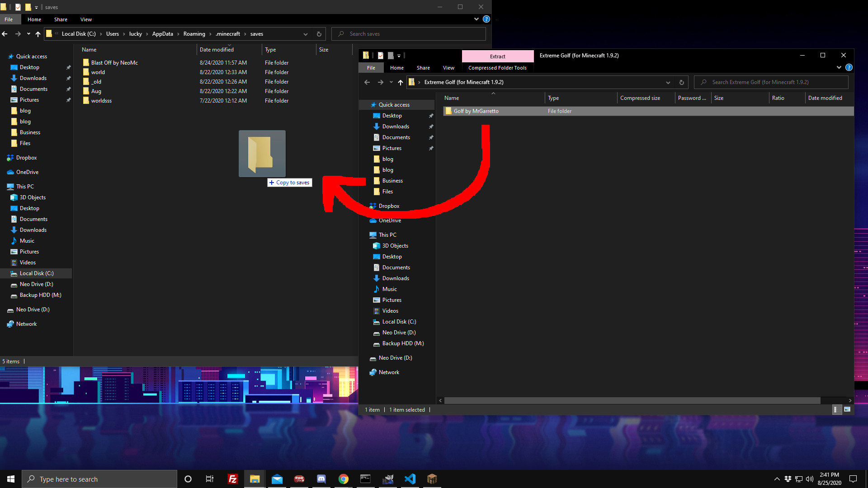Open Minecraft launcher taskbar icon
The height and width of the screenshot is (488, 868).
pyautogui.click(x=432, y=479)
